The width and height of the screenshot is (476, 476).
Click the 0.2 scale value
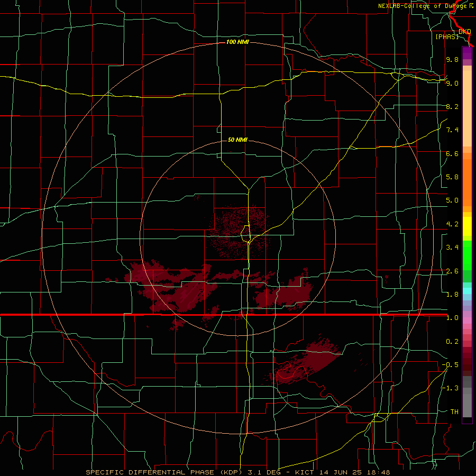[452, 342]
